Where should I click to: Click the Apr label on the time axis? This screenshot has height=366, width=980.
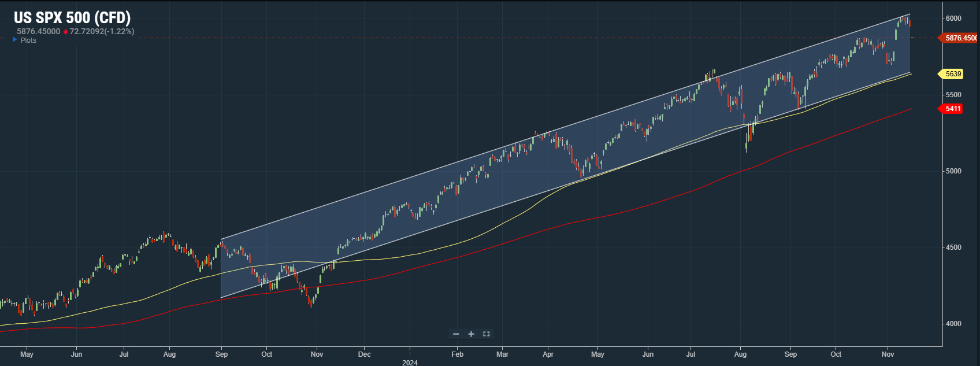(x=548, y=354)
